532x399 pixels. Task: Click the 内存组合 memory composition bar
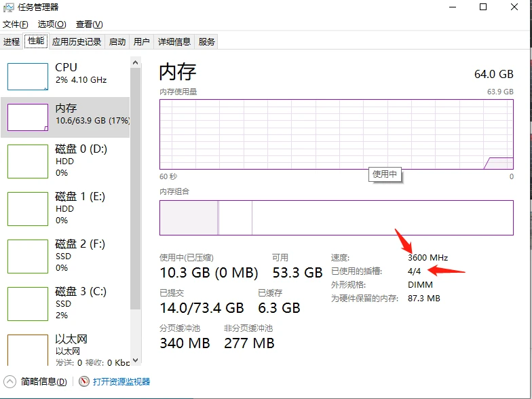coord(337,217)
